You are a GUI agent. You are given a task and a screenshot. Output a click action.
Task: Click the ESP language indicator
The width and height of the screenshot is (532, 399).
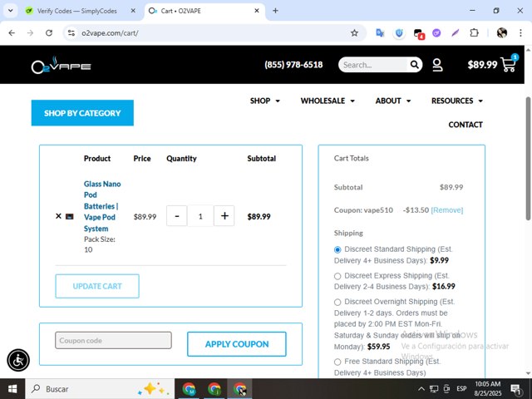[461, 389]
